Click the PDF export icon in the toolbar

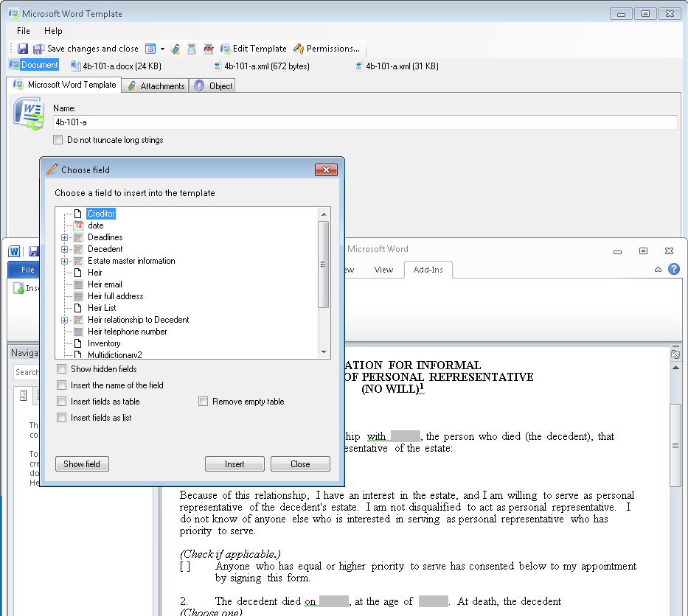(209, 49)
